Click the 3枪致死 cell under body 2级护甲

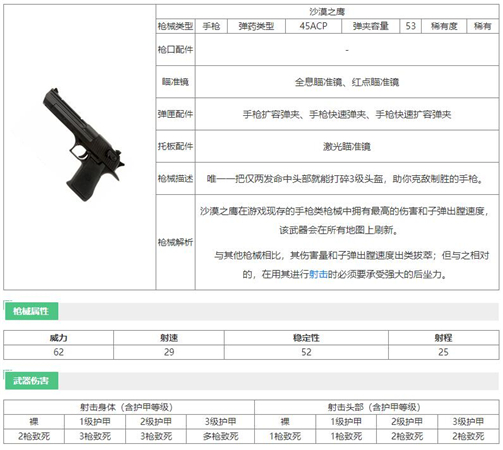[x=156, y=436]
